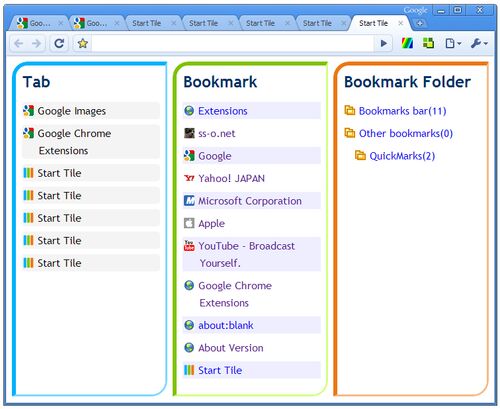The height and width of the screenshot is (409, 500).
Task: Click the Apple bookmark favicon
Action: 189,223
